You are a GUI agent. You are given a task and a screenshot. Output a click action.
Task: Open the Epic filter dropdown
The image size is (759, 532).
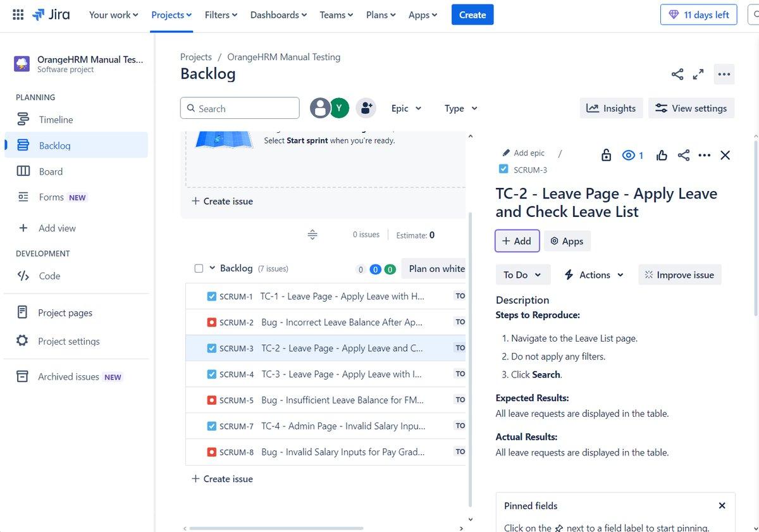[x=406, y=108]
